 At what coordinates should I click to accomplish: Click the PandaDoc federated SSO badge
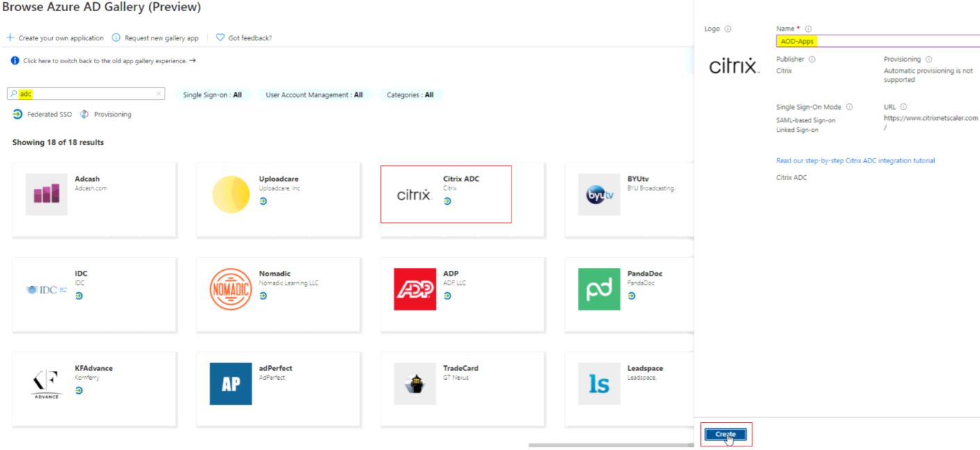click(x=632, y=295)
